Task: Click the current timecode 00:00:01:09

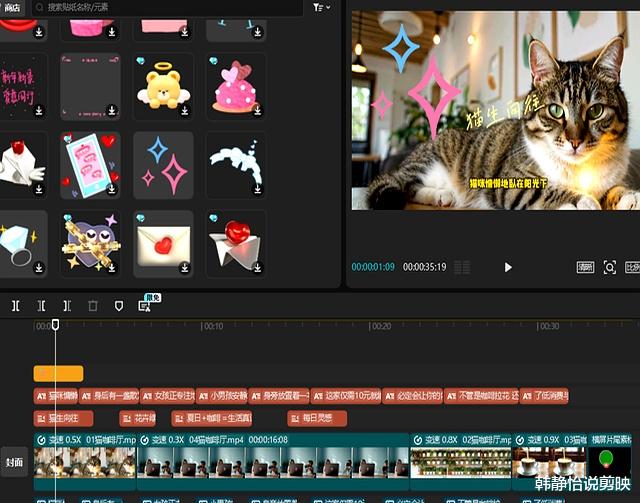Action: [373, 267]
